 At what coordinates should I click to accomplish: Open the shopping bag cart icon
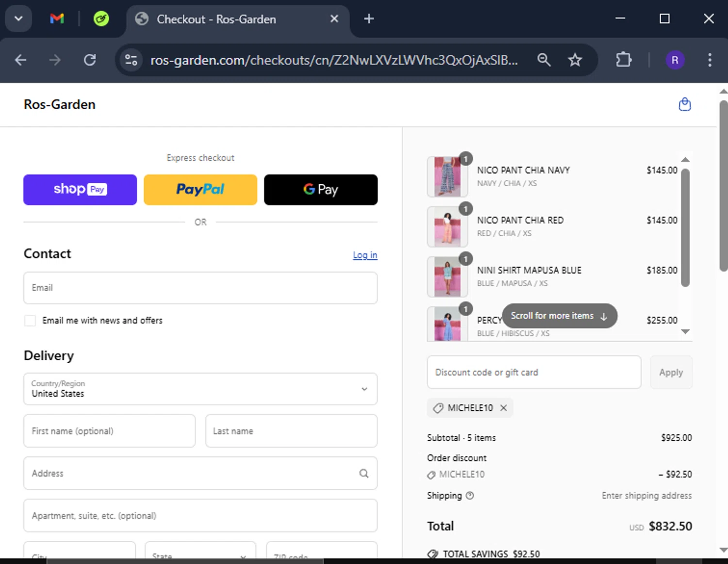685,104
